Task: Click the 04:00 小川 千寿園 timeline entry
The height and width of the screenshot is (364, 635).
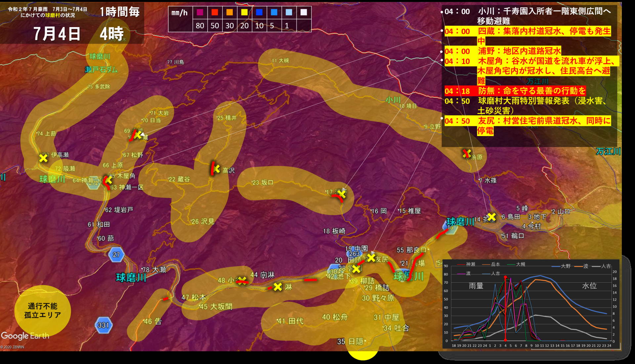Action: [527, 16]
